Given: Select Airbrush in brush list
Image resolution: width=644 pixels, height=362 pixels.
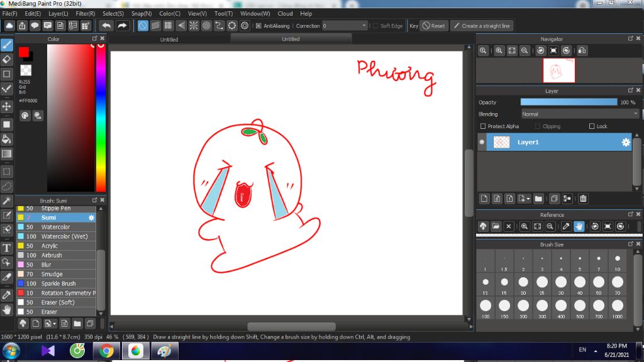Looking at the screenshot, I should (x=56, y=255).
